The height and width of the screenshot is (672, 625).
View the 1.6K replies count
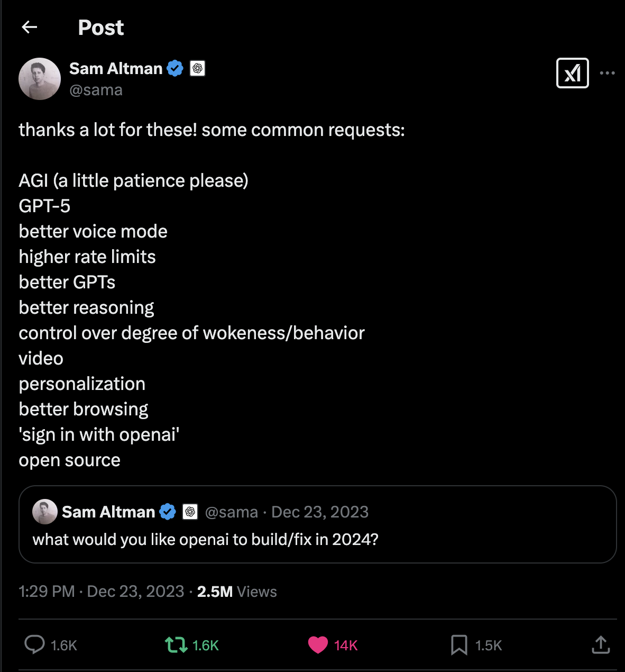point(63,645)
